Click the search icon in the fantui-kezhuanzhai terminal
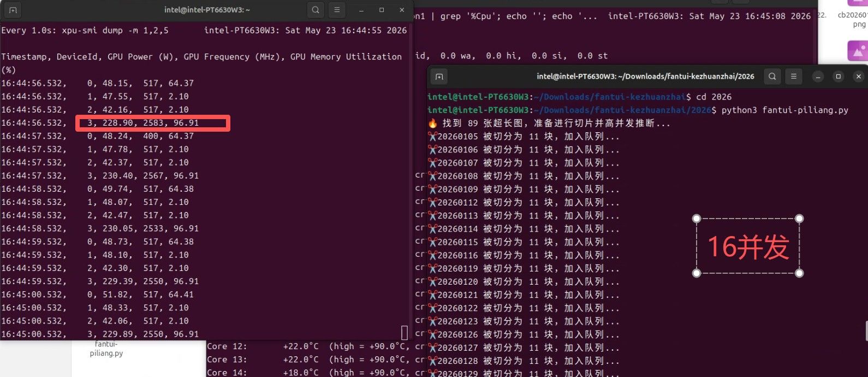868x377 pixels. coord(772,76)
